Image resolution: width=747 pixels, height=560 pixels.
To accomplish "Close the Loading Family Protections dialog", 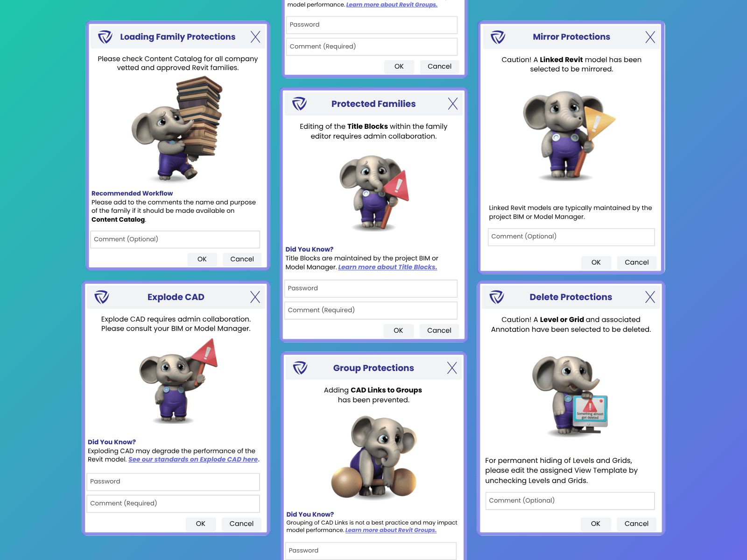I will coord(255,37).
